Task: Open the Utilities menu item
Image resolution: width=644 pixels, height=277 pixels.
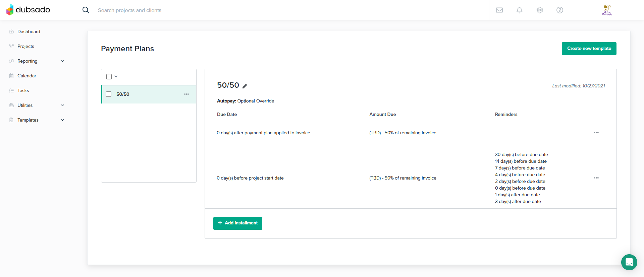Action: point(25,105)
